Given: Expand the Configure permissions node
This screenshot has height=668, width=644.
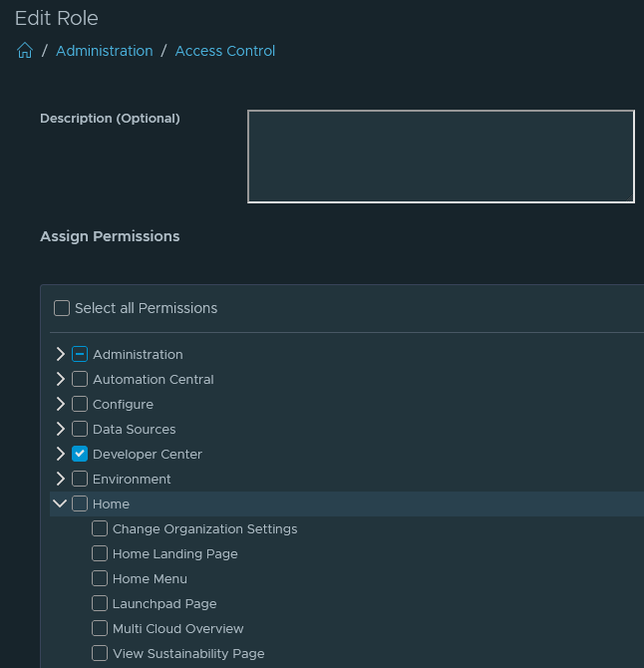Looking at the screenshot, I should point(61,404).
